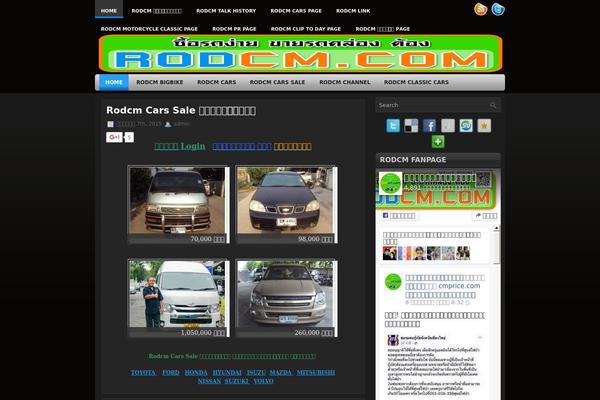Open the RODCM LINK menu item
The height and width of the screenshot is (400, 600).
[x=353, y=11]
